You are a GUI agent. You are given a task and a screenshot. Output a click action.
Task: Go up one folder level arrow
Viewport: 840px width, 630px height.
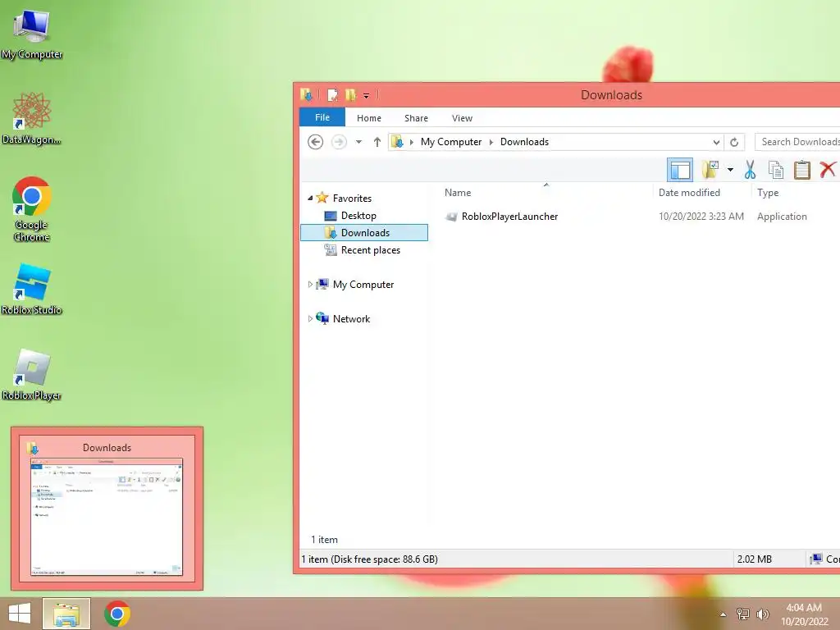point(377,142)
